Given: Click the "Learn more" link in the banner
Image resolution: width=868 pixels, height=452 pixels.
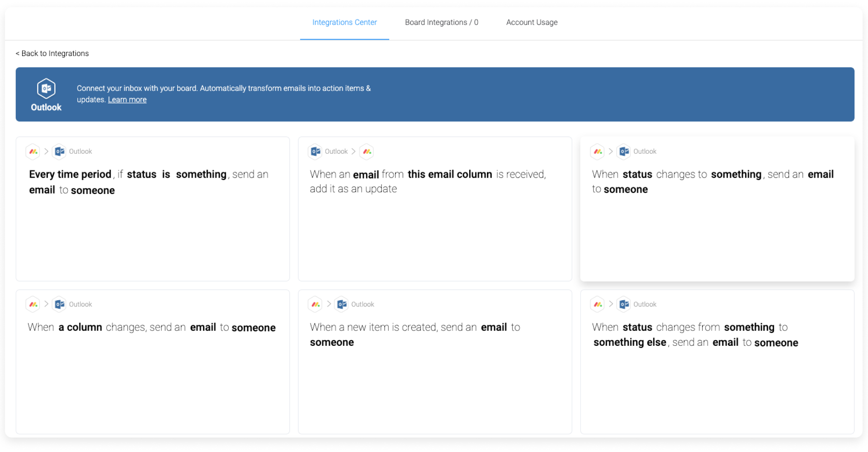Looking at the screenshot, I should 127,99.
